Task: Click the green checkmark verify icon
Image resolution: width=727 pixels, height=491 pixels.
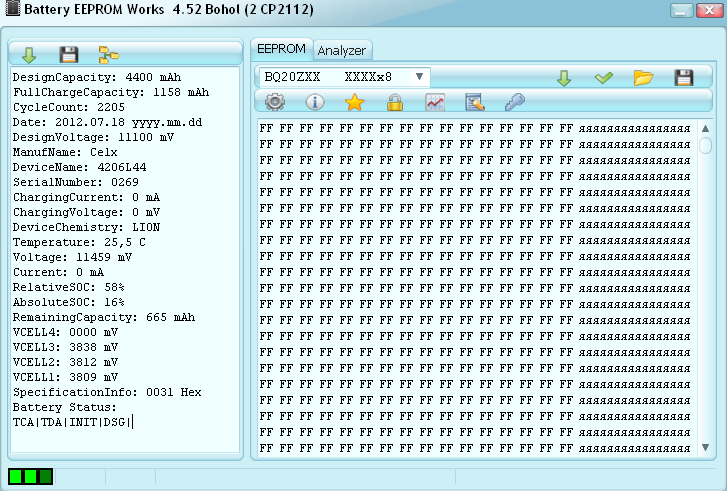Action: pos(604,77)
